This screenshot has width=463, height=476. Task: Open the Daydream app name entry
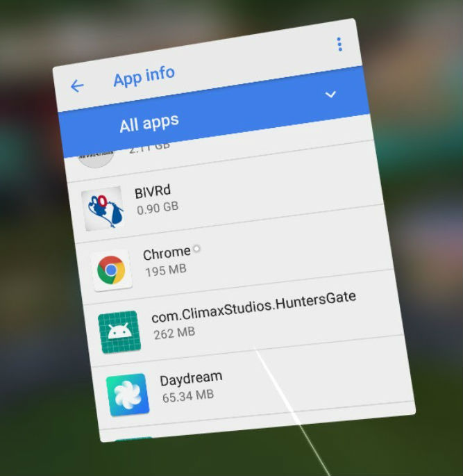pos(191,378)
